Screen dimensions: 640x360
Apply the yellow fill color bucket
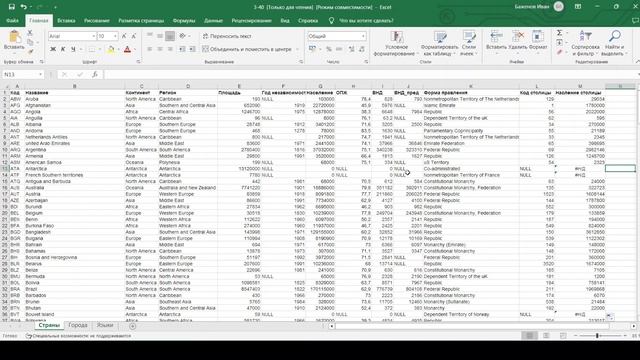pyautogui.click(x=111, y=49)
